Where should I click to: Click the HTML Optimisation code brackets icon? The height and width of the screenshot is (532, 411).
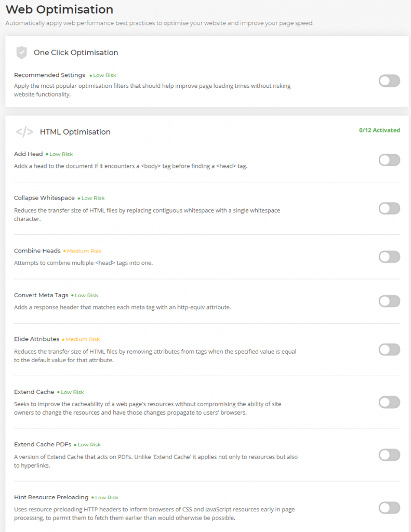click(x=24, y=131)
